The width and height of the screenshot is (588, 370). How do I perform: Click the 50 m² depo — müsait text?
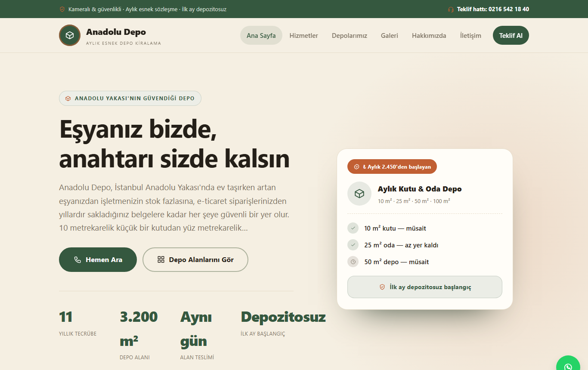396,262
